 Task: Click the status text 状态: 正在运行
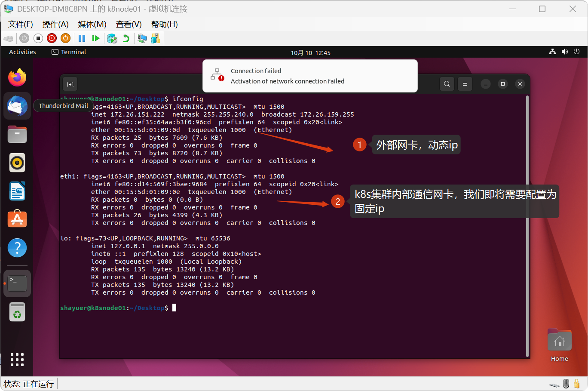(x=29, y=384)
